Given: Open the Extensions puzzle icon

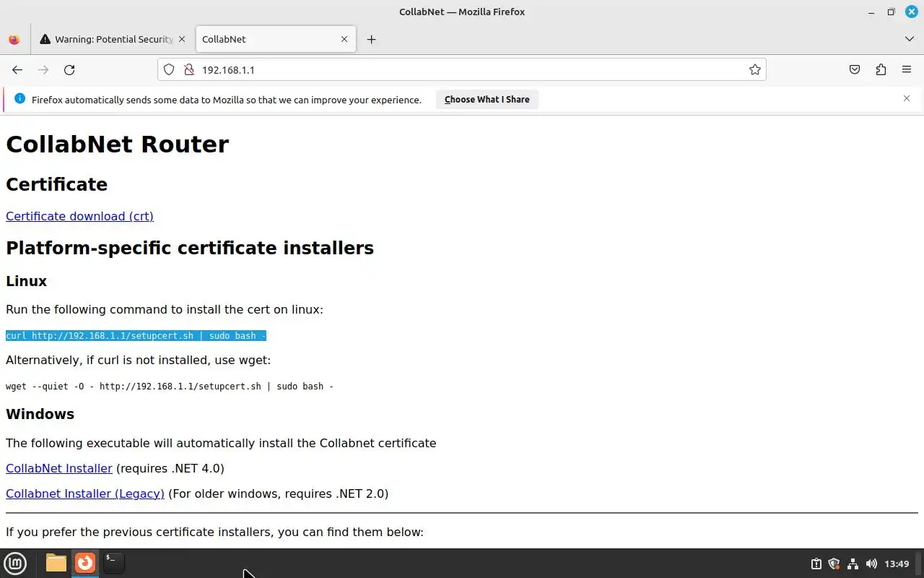Looking at the screenshot, I should point(881,70).
